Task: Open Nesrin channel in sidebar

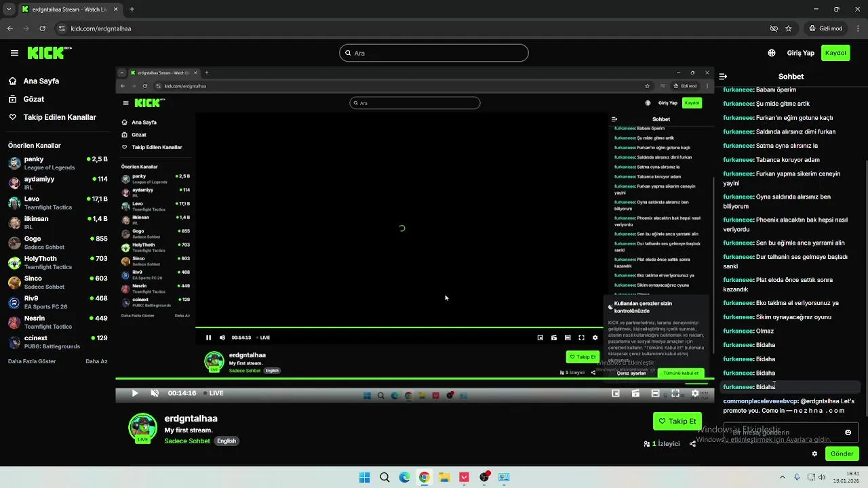Action: pos(58,322)
